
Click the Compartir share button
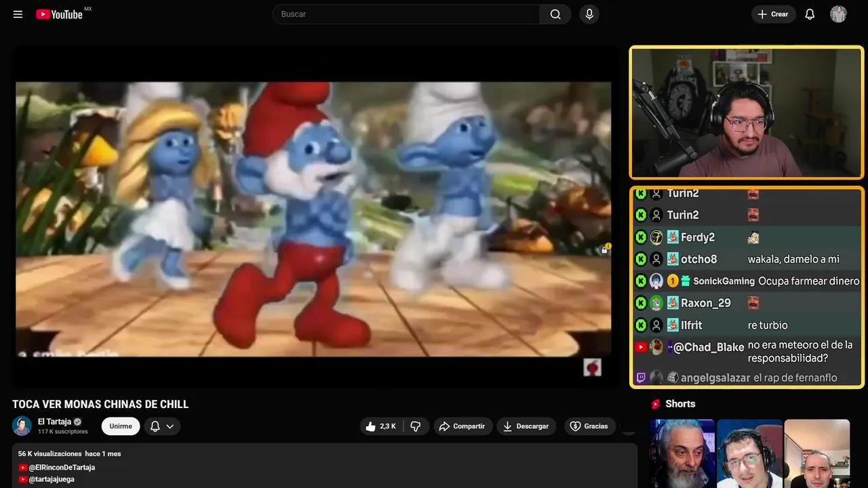click(462, 426)
